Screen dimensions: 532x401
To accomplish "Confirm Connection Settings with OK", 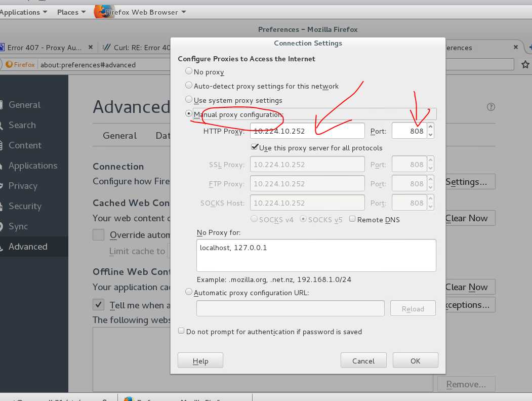I will pos(415,360).
